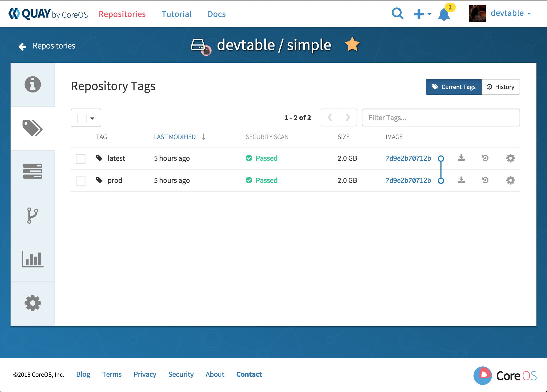Viewport: 547px width, 392px height.
Task: Open the Docs nav item
Action: coord(217,14)
